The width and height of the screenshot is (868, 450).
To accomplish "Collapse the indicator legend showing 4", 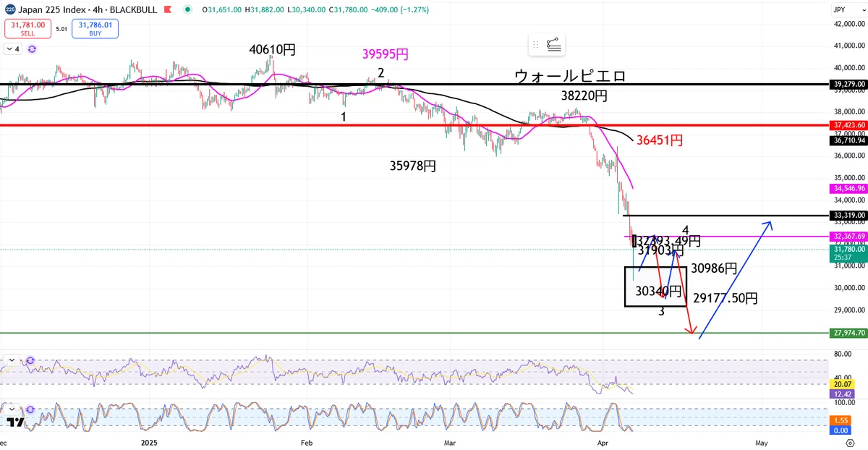I will tap(13, 49).
